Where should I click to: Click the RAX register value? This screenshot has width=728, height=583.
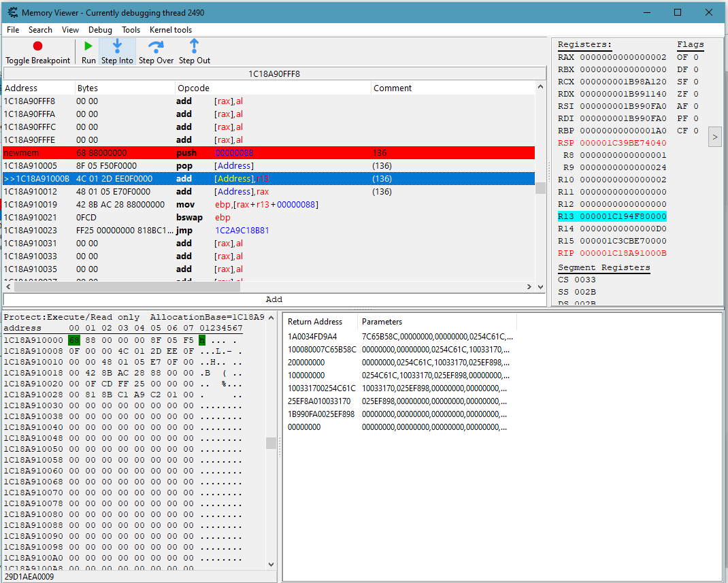click(x=623, y=57)
